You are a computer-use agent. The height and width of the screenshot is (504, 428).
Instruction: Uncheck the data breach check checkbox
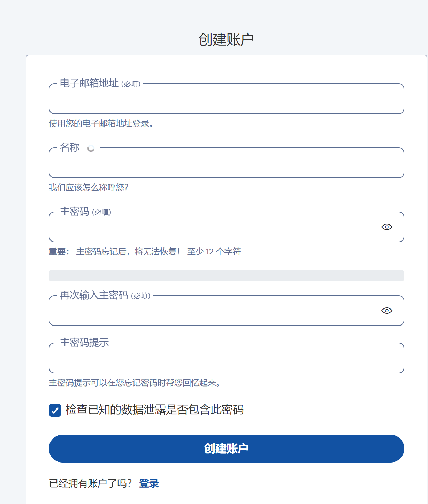(55, 410)
